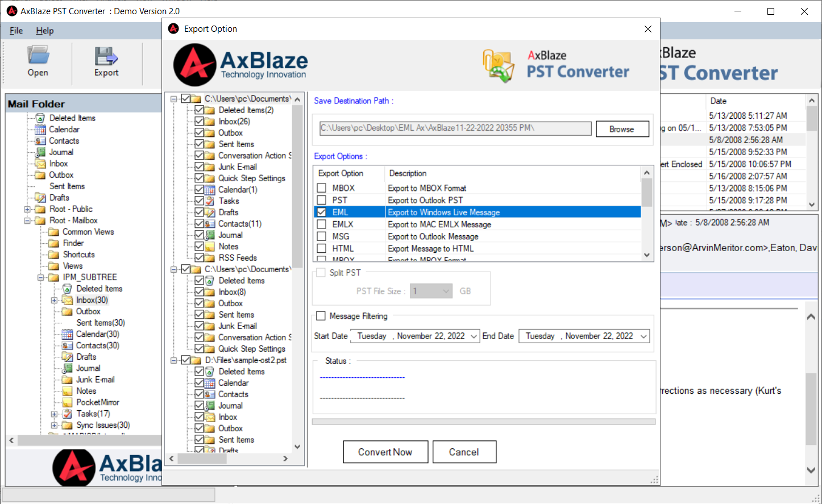This screenshot has height=504, width=822.
Task: Click PST Converter mail icon in dialog header
Action: (x=499, y=65)
